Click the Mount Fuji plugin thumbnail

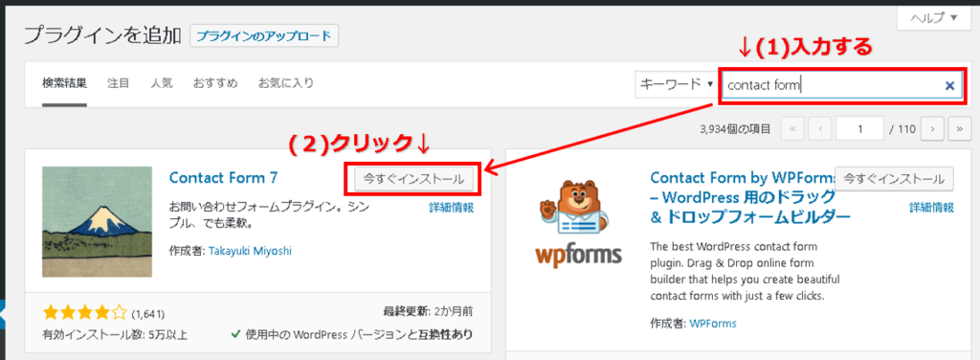[97, 222]
